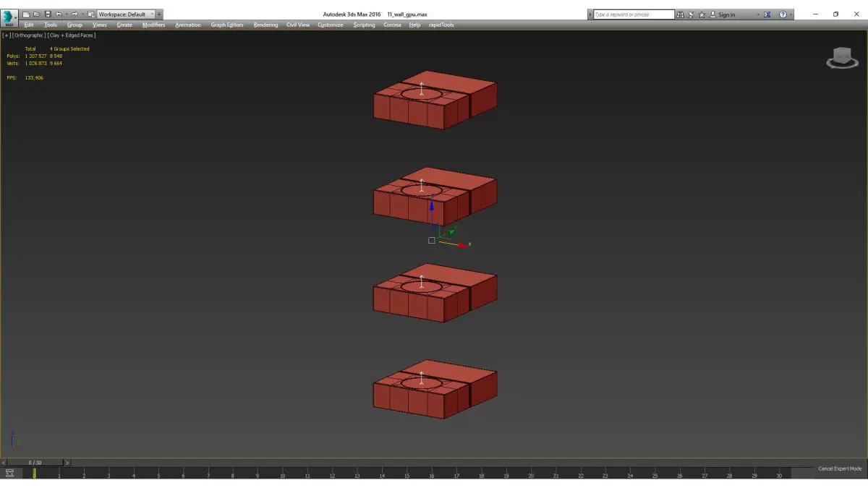Open the Group menu
868x488 pixels.
(x=75, y=25)
